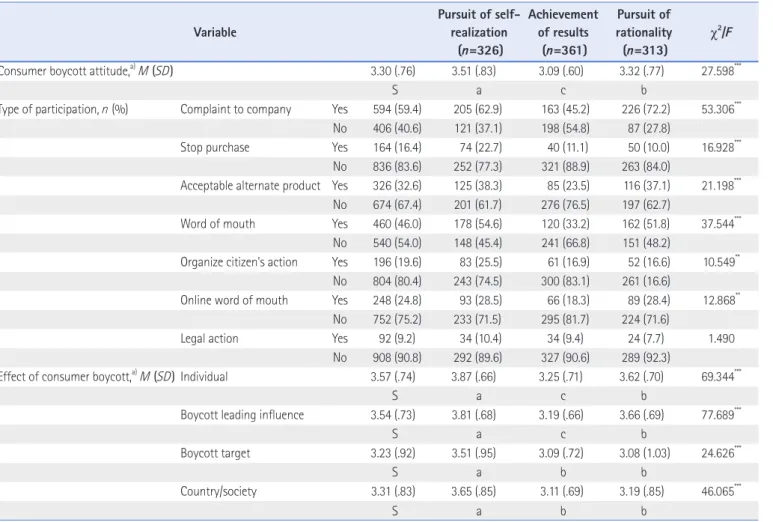Click the value "27.598"

[718, 71]
